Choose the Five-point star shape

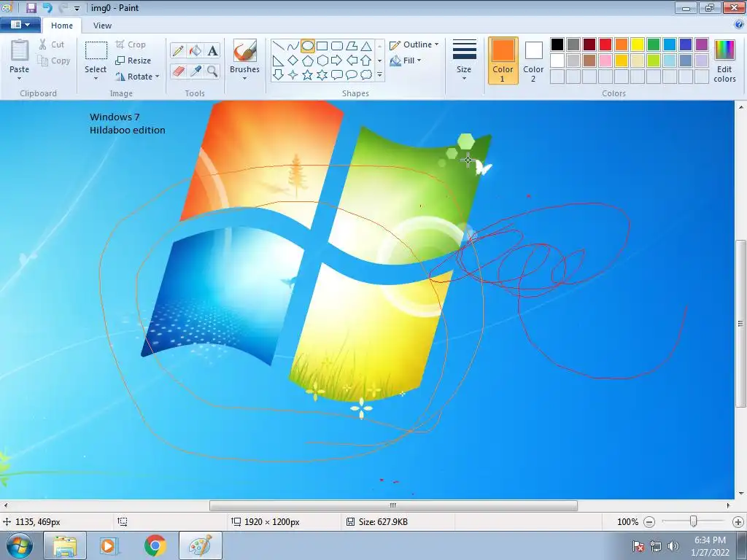(308, 75)
